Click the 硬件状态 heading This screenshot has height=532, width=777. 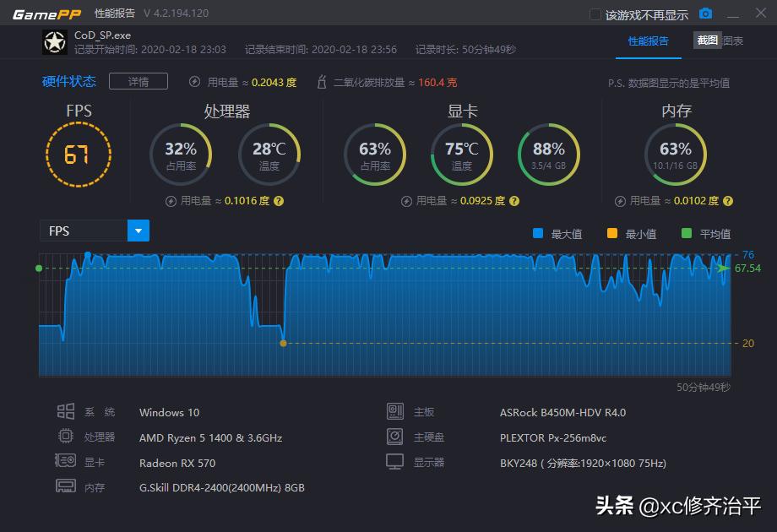69,81
